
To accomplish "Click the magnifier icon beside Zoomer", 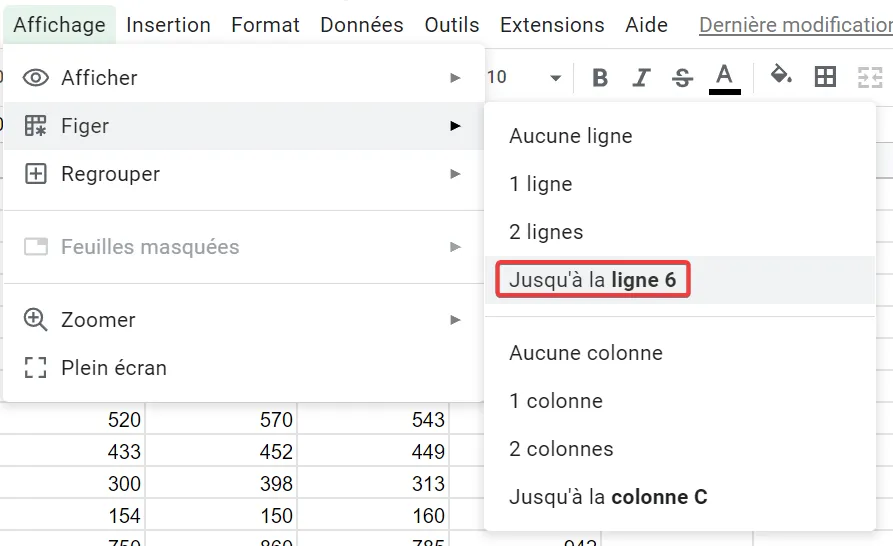I will tap(35, 320).
